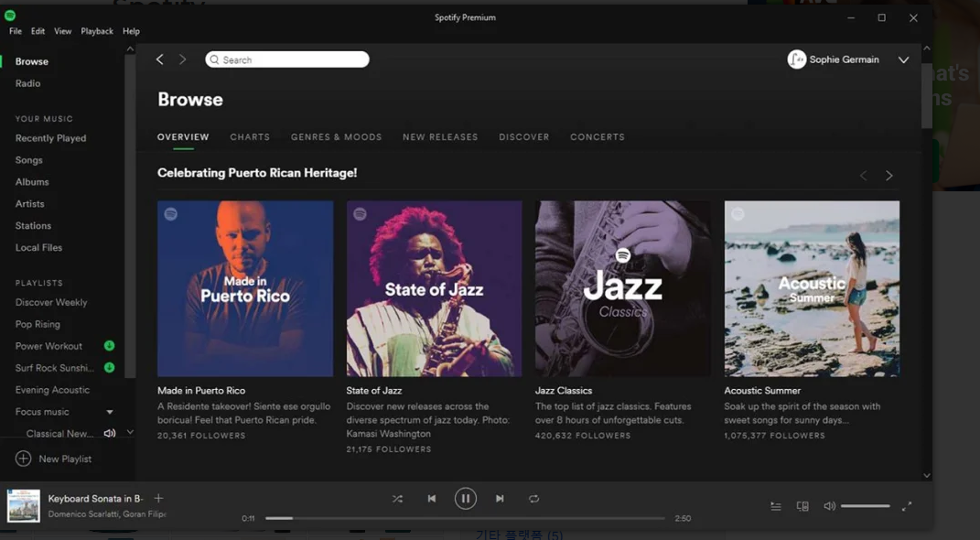This screenshot has height=540, width=980.
Task: Toggle repeat mode
Action: pos(533,499)
